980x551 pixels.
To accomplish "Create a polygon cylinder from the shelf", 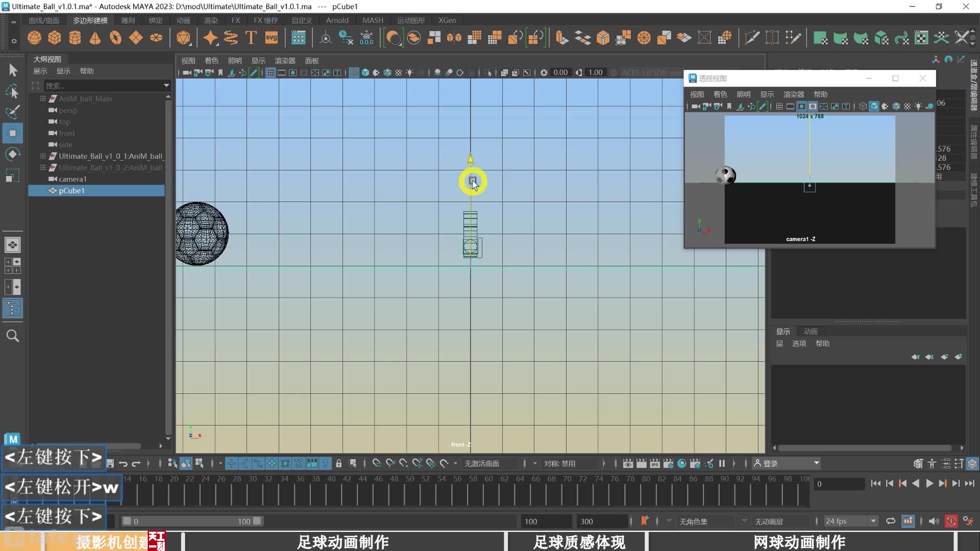I will pos(75,38).
